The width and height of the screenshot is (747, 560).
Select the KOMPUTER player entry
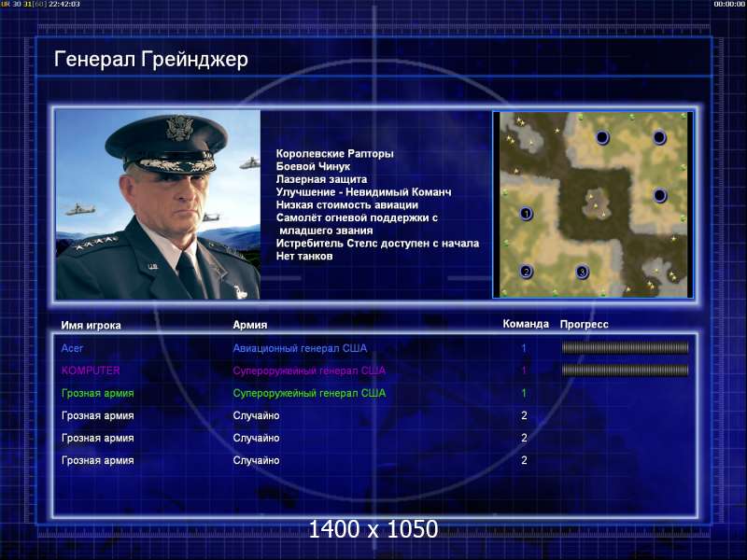click(91, 371)
